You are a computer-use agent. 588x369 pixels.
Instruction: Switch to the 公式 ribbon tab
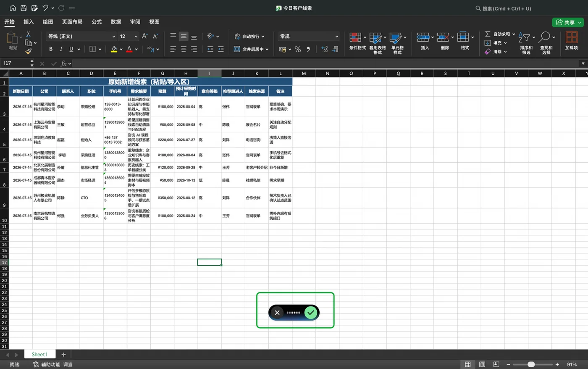(97, 22)
